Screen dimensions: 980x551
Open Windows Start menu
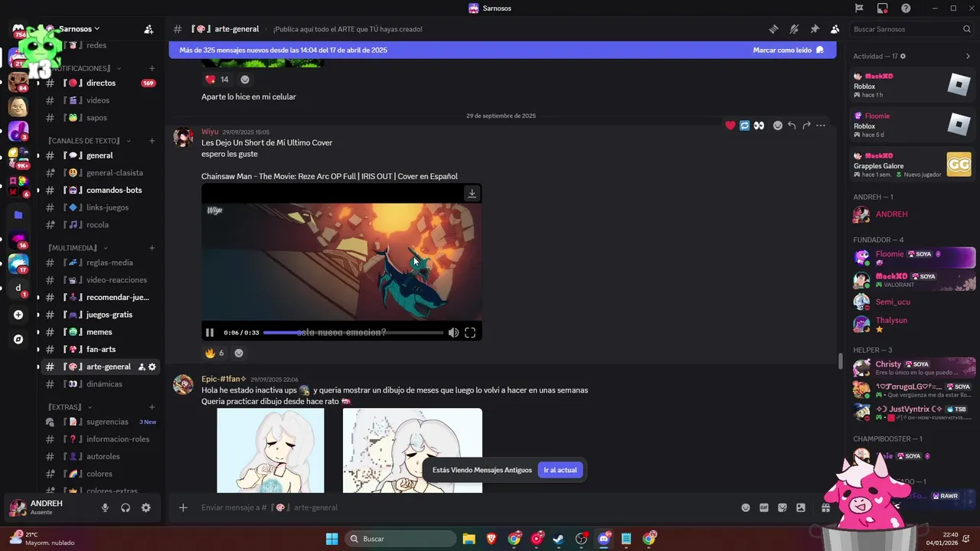pyautogui.click(x=332, y=539)
